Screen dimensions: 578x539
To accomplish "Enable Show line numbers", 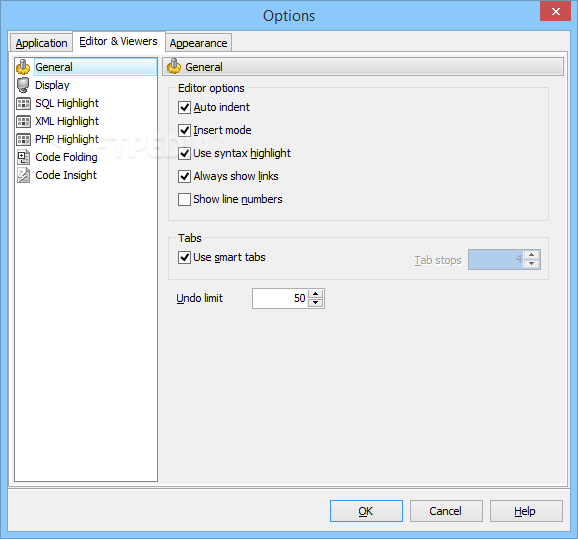I will [184, 199].
